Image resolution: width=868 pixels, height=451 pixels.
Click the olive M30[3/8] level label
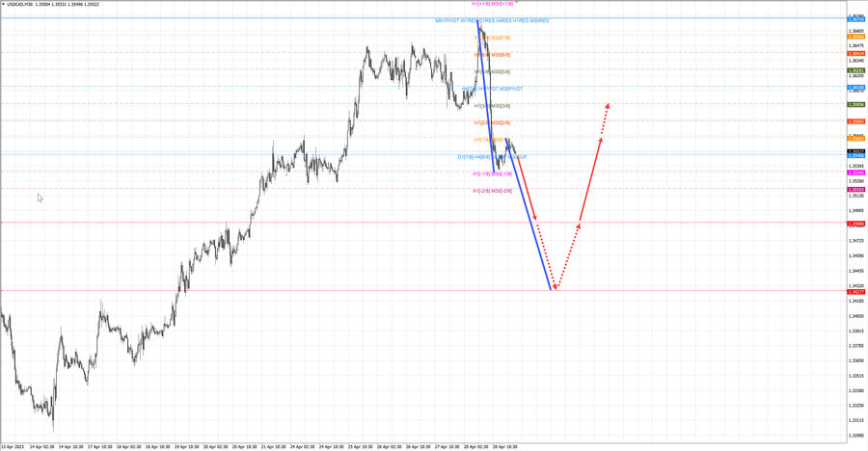501,106
